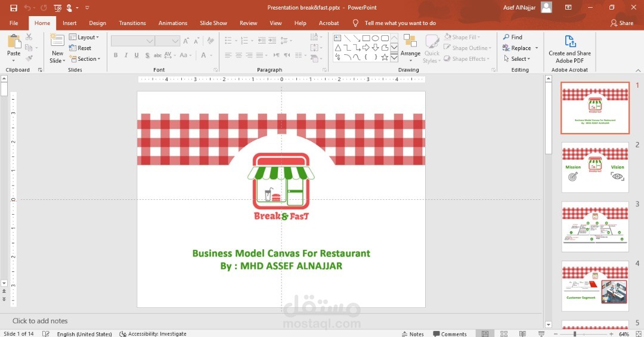This screenshot has height=337, width=644.
Task: Select slide 2 Mission Vision thumbnail
Action: [x=595, y=167]
